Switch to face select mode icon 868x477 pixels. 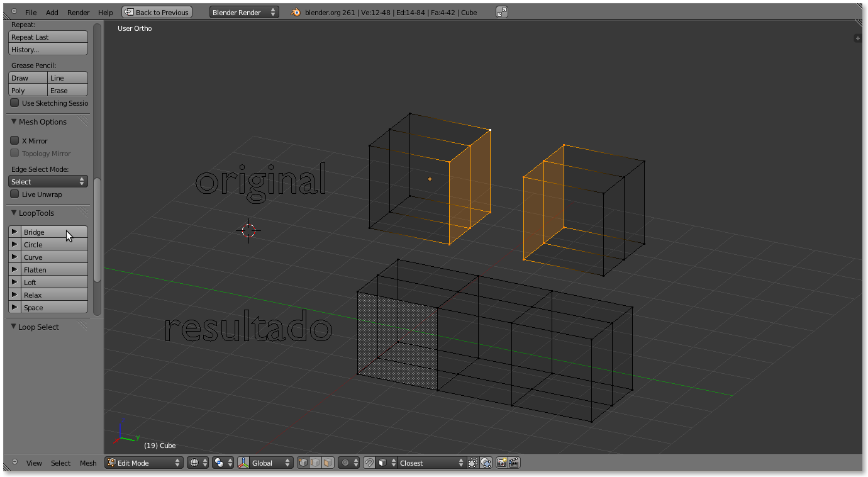click(328, 463)
